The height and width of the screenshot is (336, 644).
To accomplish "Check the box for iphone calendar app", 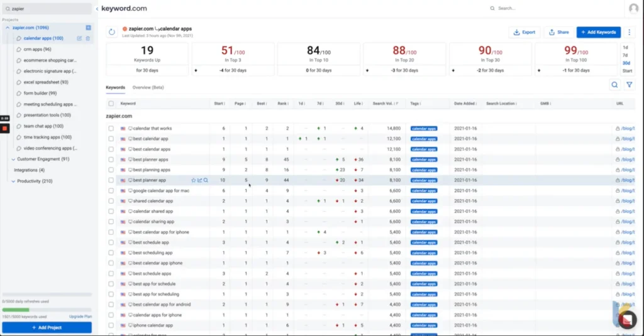I will (x=111, y=325).
